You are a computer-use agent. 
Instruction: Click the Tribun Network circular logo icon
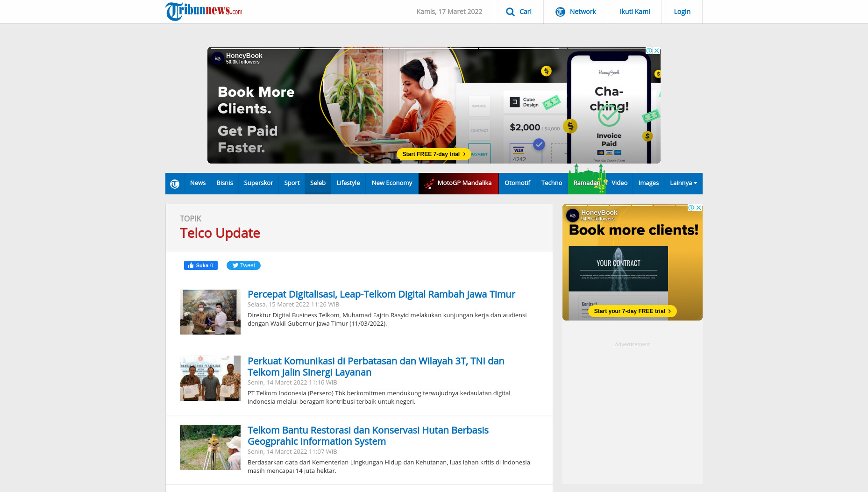tap(560, 12)
